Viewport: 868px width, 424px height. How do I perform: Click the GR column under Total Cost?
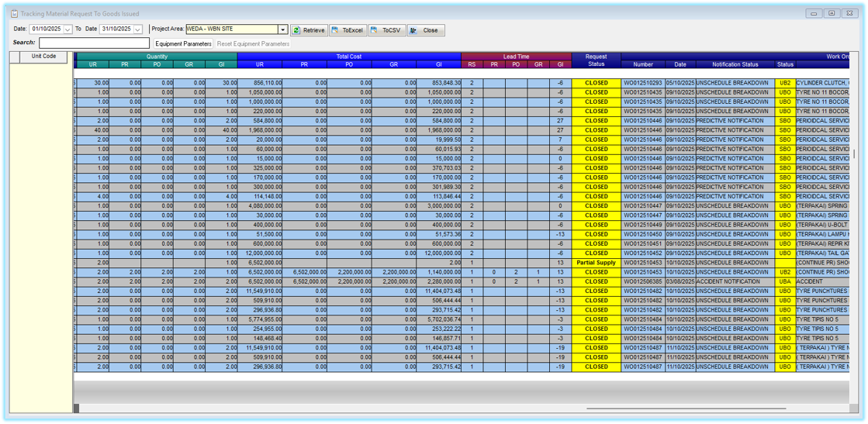click(394, 65)
